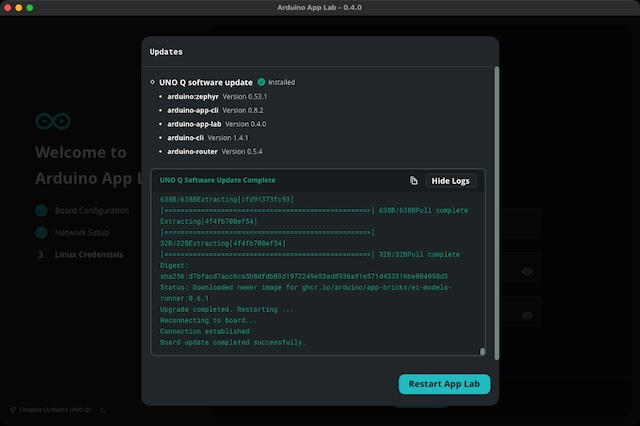Select the Network Setup checkmark icon
Viewport: 640px width, 426px height.
pyautogui.click(x=41, y=232)
